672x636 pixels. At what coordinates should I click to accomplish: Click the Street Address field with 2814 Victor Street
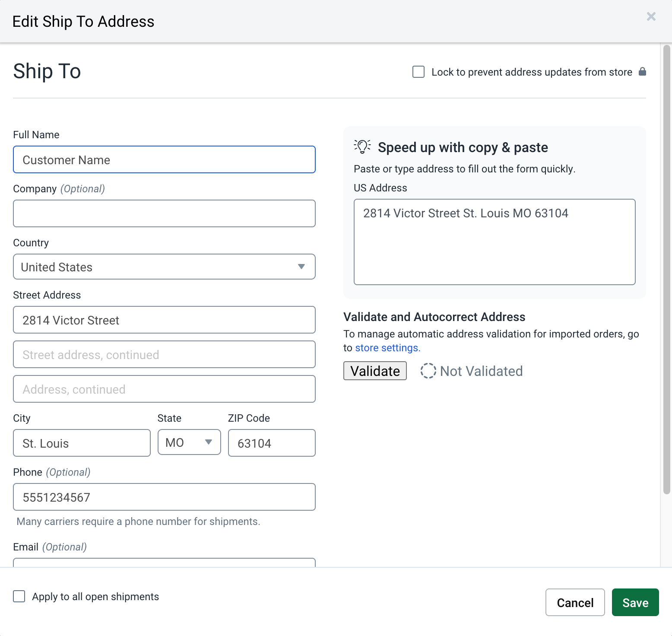coord(164,320)
